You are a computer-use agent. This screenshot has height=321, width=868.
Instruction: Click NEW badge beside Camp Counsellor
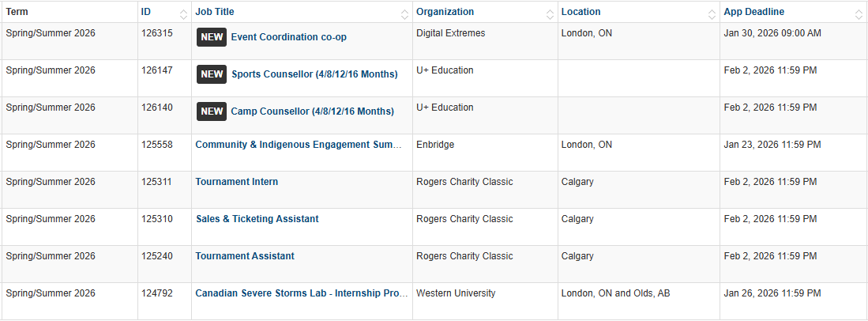[x=212, y=111]
